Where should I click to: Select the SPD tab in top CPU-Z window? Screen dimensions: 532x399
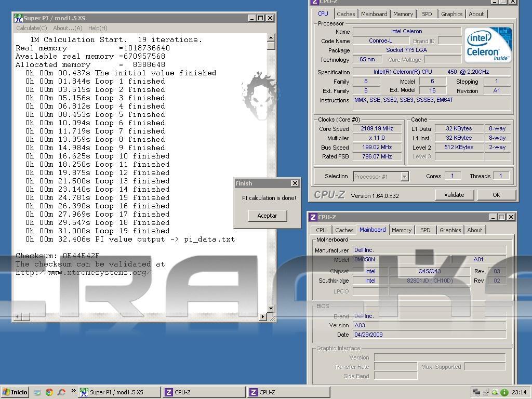pyautogui.click(x=427, y=14)
